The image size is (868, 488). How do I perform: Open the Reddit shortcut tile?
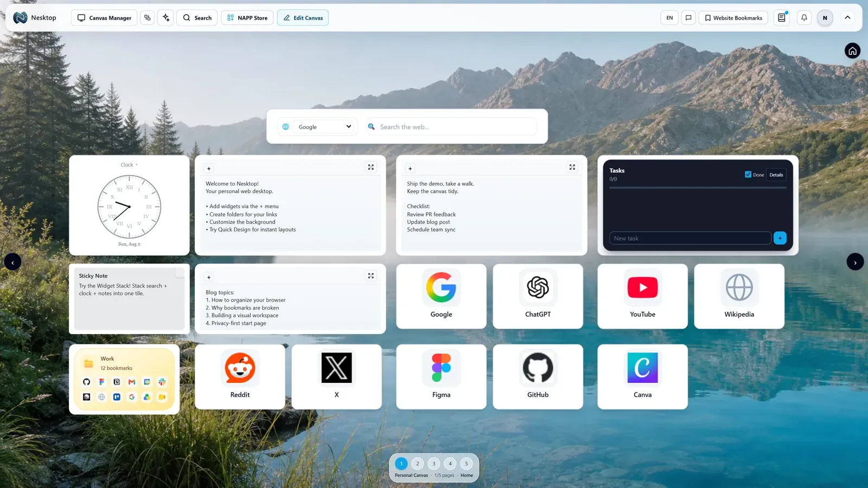[x=240, y=377]
